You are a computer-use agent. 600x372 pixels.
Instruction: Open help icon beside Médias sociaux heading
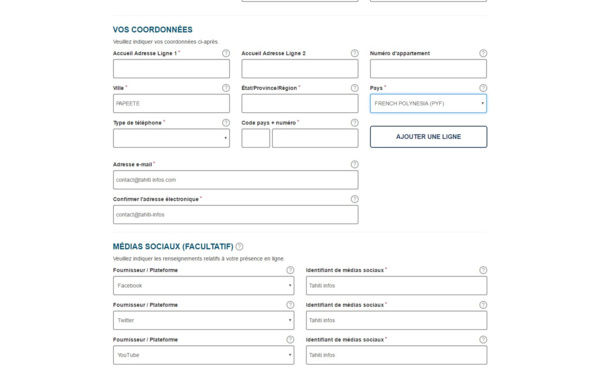tap(239, 246)
